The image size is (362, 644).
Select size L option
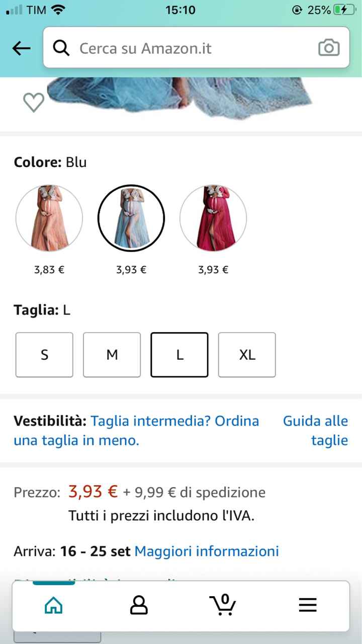point(179,355)
